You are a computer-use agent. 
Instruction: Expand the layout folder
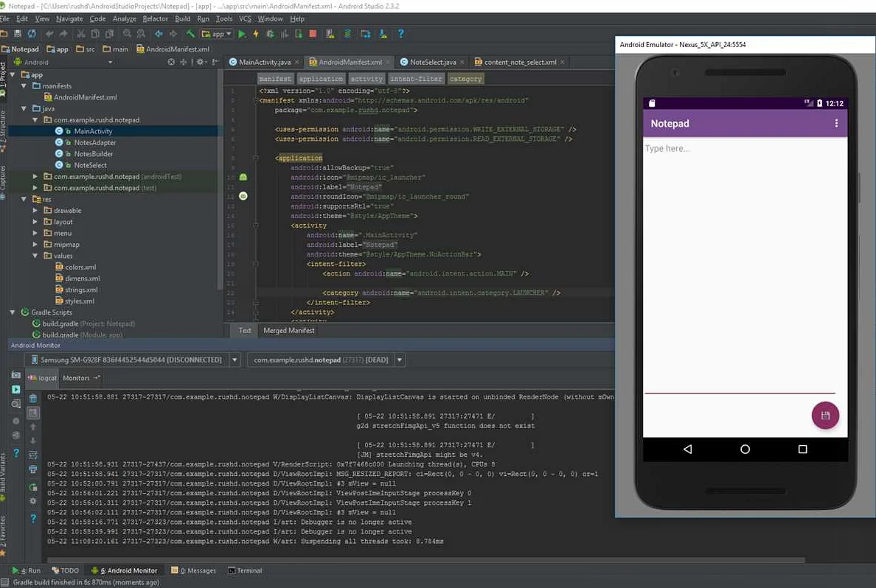(x=35, y=222)
